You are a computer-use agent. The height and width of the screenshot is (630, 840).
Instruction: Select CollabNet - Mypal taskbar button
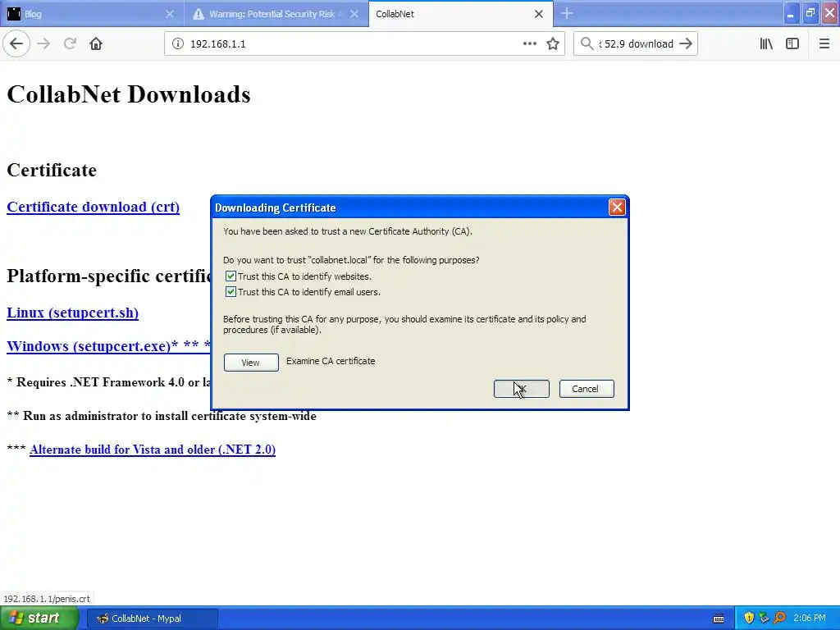[x=152, y=619]
